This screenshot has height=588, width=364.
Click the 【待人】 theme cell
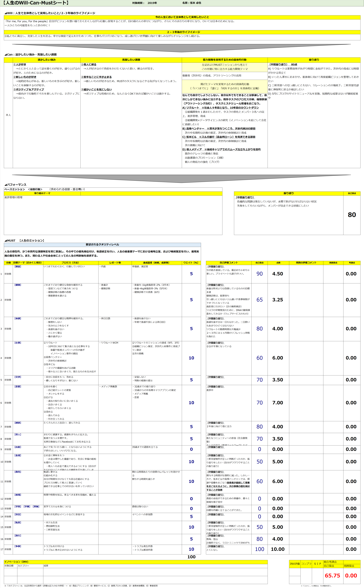click(28, 439)
